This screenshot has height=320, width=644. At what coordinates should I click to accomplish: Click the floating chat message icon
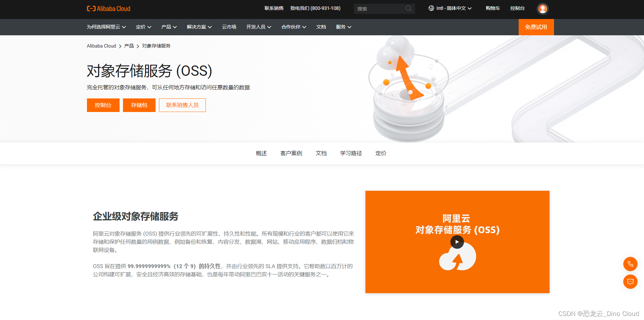pos(630,282)
